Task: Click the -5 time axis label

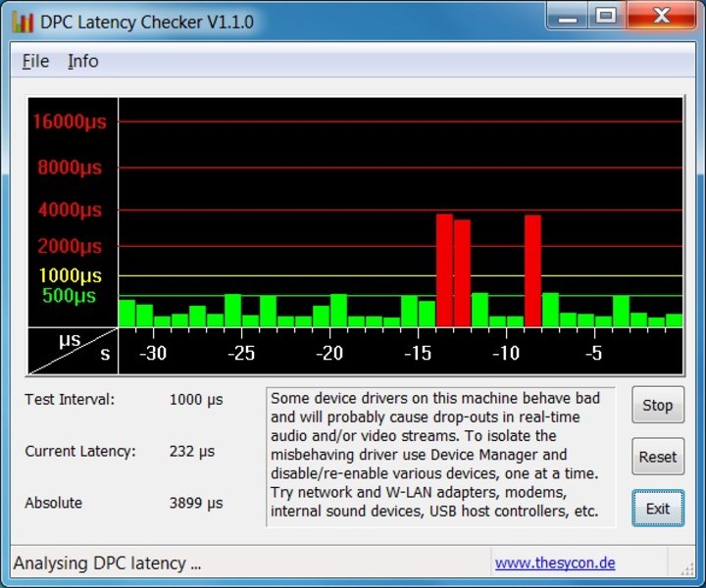Action: coord(594,353)
